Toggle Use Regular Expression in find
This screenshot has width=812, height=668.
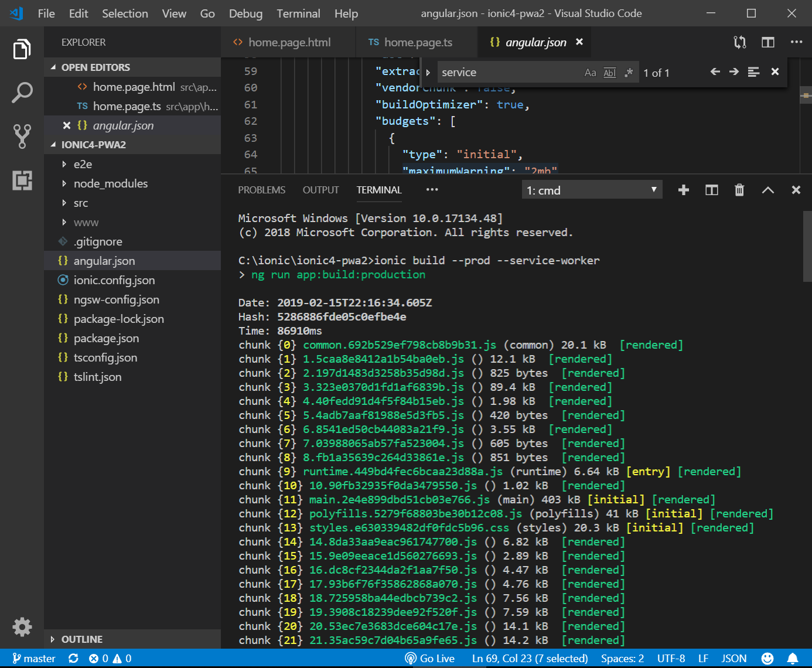click(629, 73)
